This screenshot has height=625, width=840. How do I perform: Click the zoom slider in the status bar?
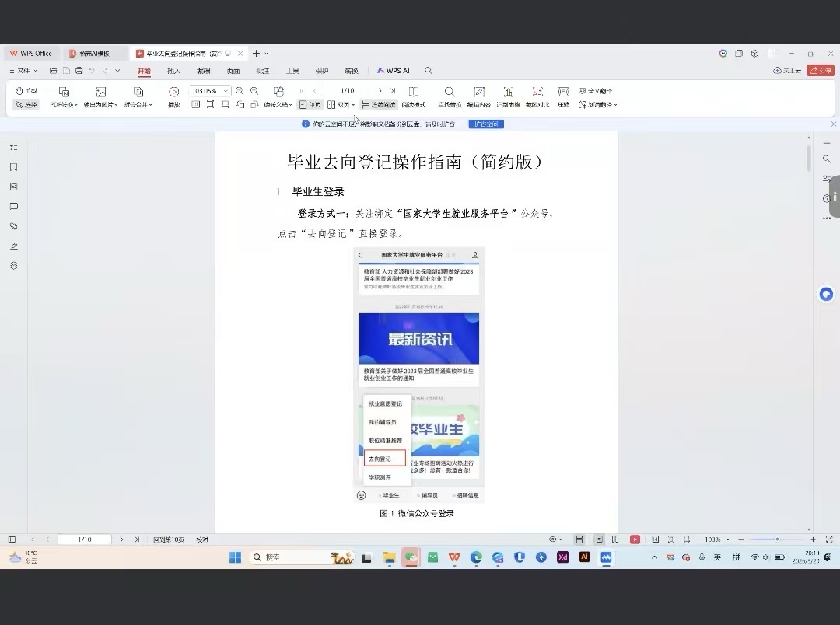(776, 539)
